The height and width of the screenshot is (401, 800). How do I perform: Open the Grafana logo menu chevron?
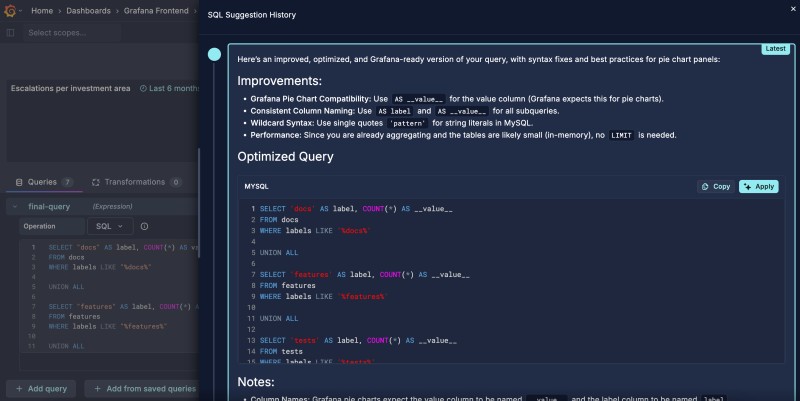(x=22, y=10)
